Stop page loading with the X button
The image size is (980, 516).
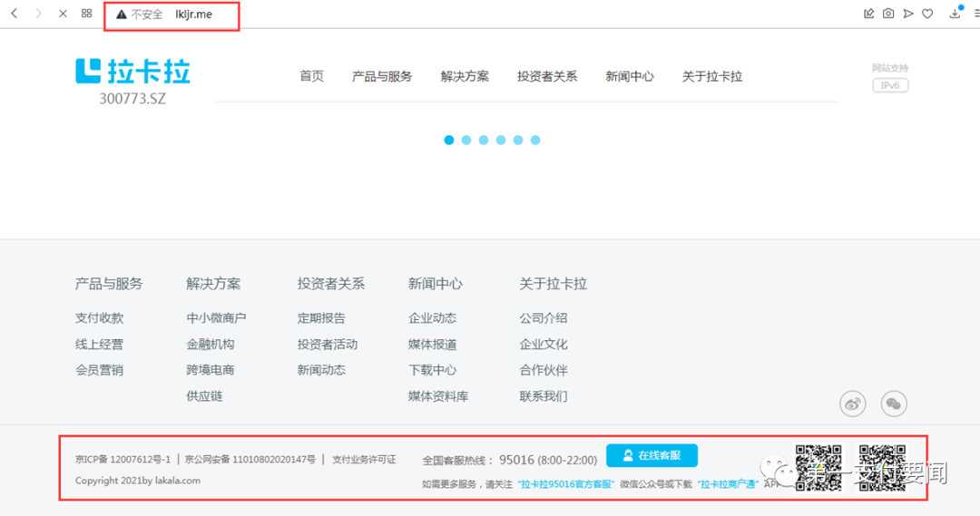pyautogui.click(x=63, y=13)
